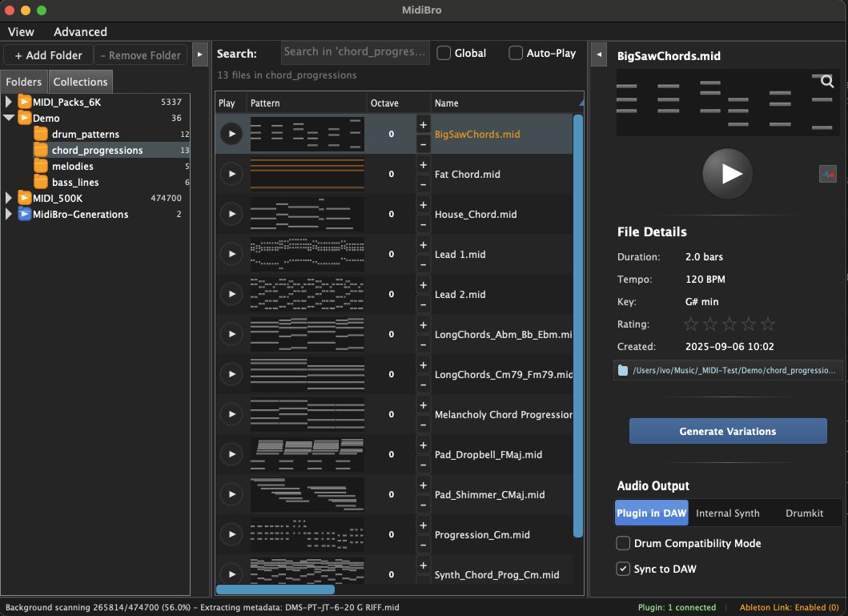Switch to the Collections tab
Viewport: 848px width, 616px height.
pyautogui.click(x=80, y=82)
